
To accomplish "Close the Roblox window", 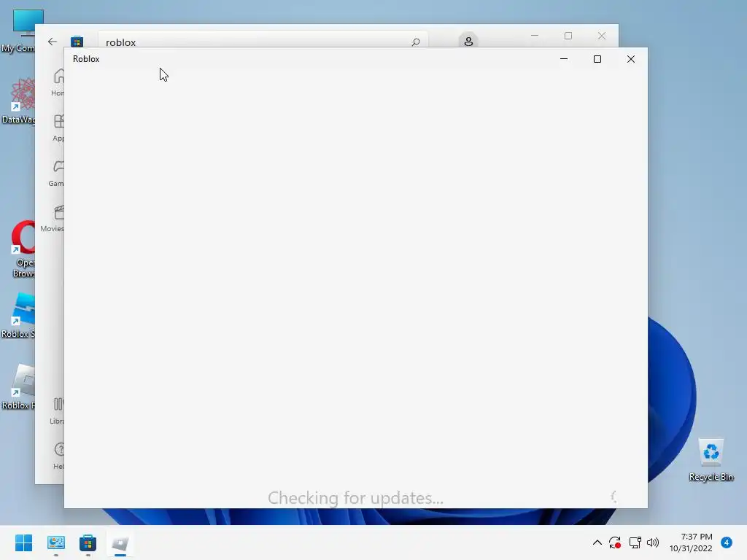I will [x=631, y=59].
